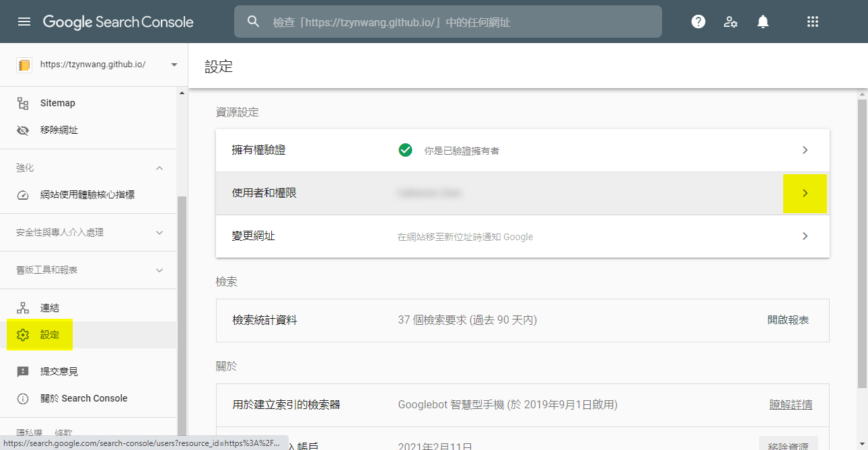Screen dimensions: 868x450
Task: Open the user settings people icon
Action: pyautogui.click(x=731, y=22)
